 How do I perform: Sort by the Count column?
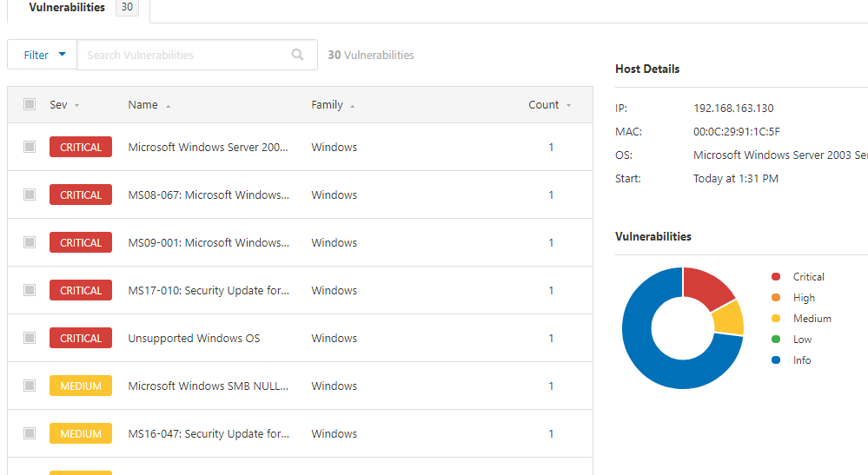549,104
